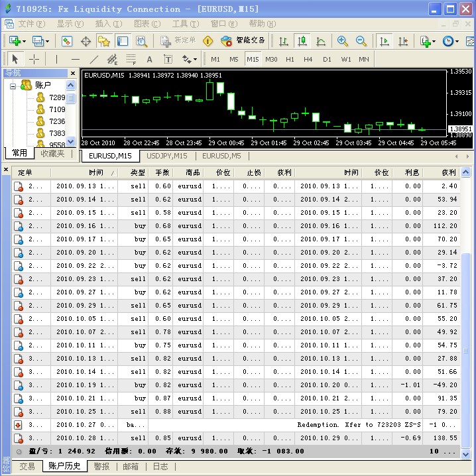Image resolution: width=476 pixels, height=476 pixels.
Task: Click the zoom out magnifier icon
Action: (361, 41)
